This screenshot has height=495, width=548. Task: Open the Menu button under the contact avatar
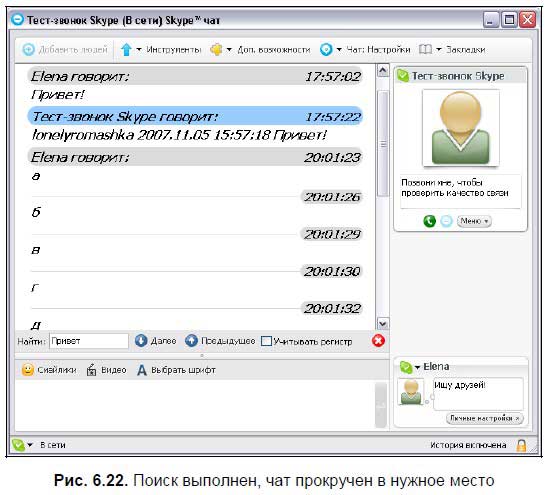click(x=474, y=221)
